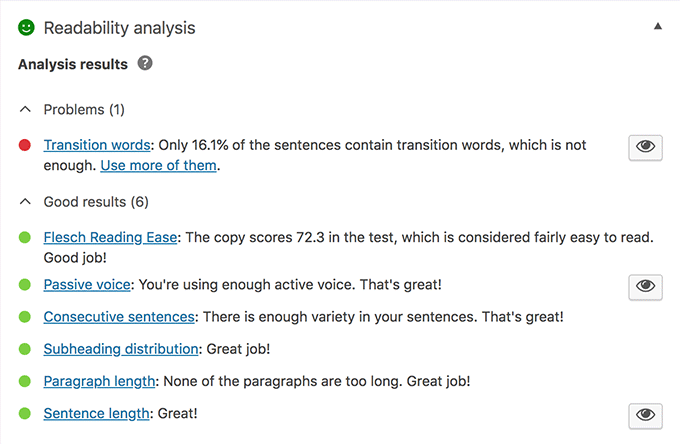Image resolution: width=680 pixels, height=444 pixels.
Task: Click the help question mark icon
Action: (145, 64)
